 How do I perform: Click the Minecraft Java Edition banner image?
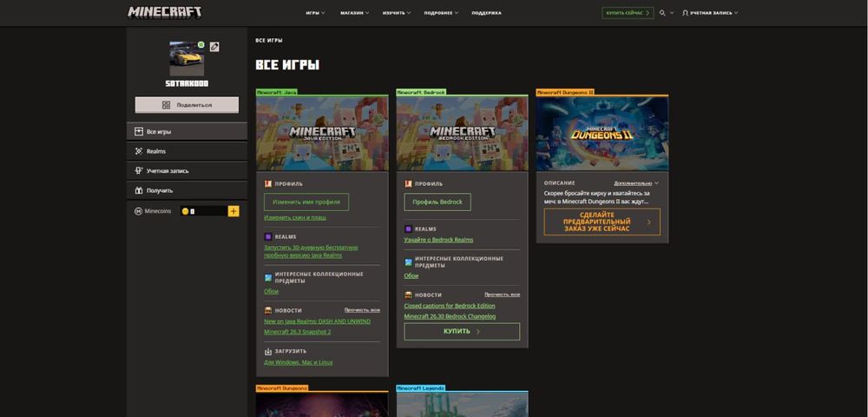[x=322, y=134]
